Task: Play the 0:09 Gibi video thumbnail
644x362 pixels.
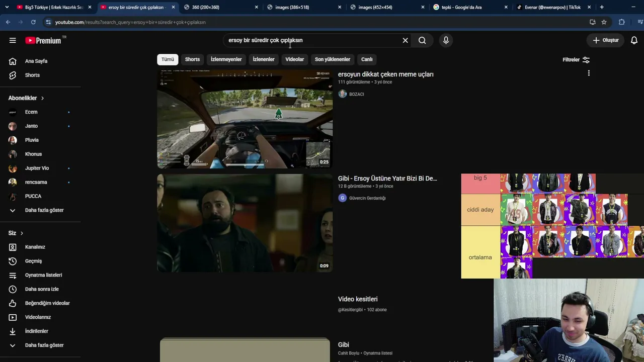Action: pyautogui.click(x=245, y=223)
